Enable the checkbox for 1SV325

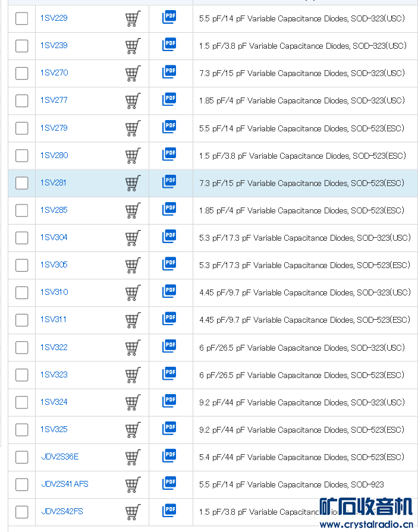point(22,430)
